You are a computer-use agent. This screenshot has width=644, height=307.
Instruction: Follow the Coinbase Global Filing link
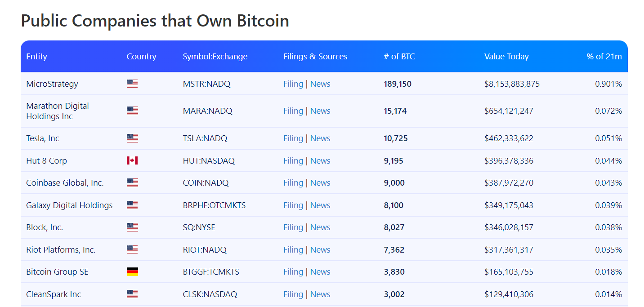click(293, 183)
